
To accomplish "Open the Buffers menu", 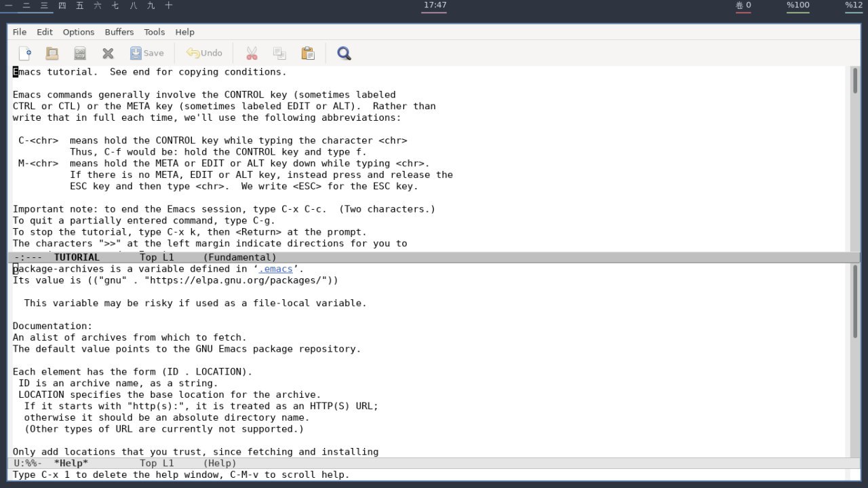I will pyautogui.click(x=119, y=32).
